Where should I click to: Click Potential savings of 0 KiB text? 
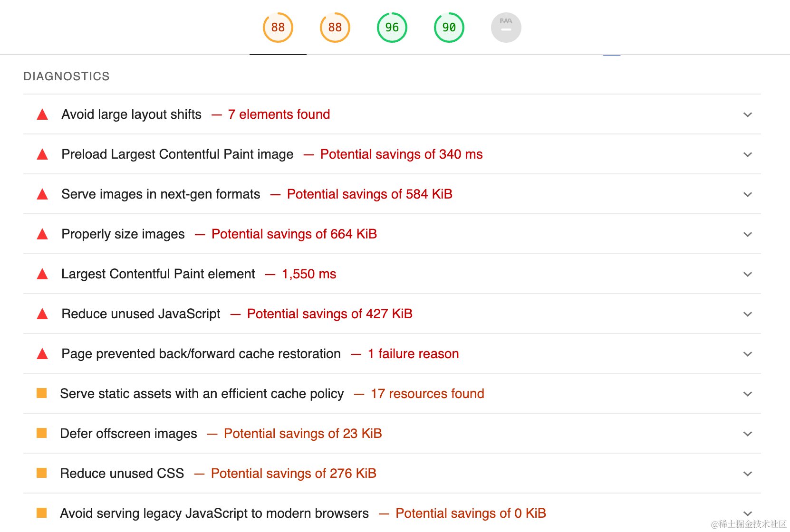(x=471, y=513)
